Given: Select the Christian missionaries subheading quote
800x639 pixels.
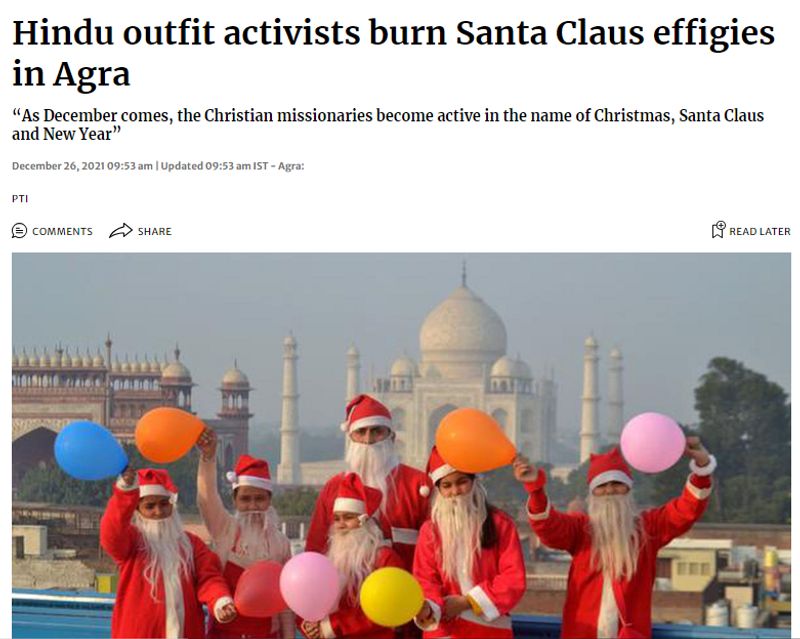Looking at the screenshot, I should [388, 125].
